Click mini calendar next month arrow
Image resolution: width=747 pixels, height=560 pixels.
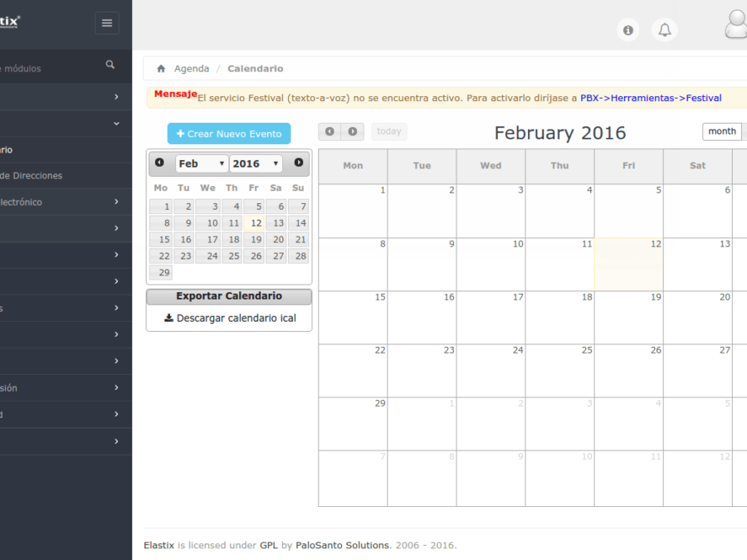pos(299,163)
